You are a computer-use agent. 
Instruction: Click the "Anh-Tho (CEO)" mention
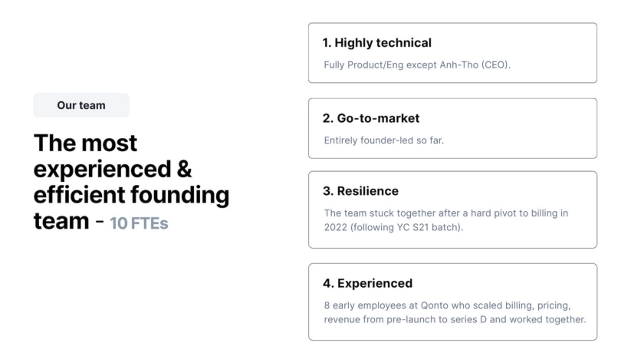click(x=477, y=64)
